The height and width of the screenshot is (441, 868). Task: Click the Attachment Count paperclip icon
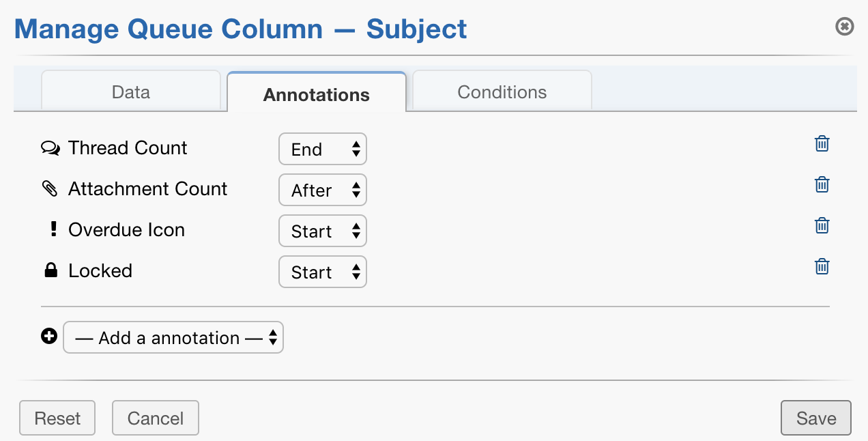click(x=51, y=188)
